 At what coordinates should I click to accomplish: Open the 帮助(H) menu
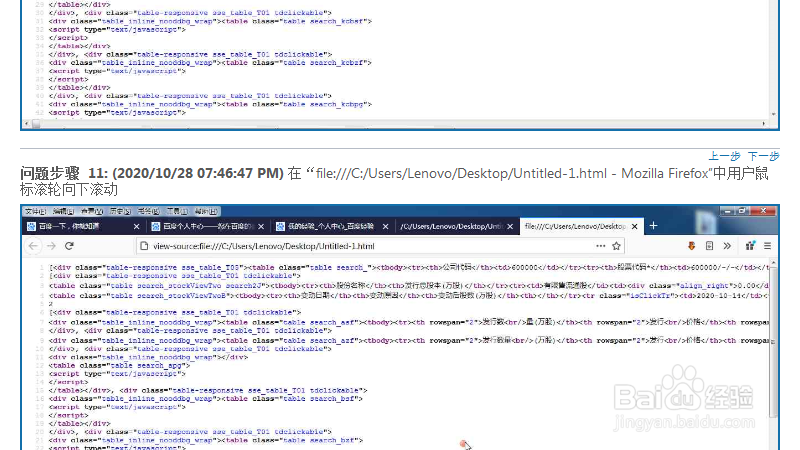[206, 211]
